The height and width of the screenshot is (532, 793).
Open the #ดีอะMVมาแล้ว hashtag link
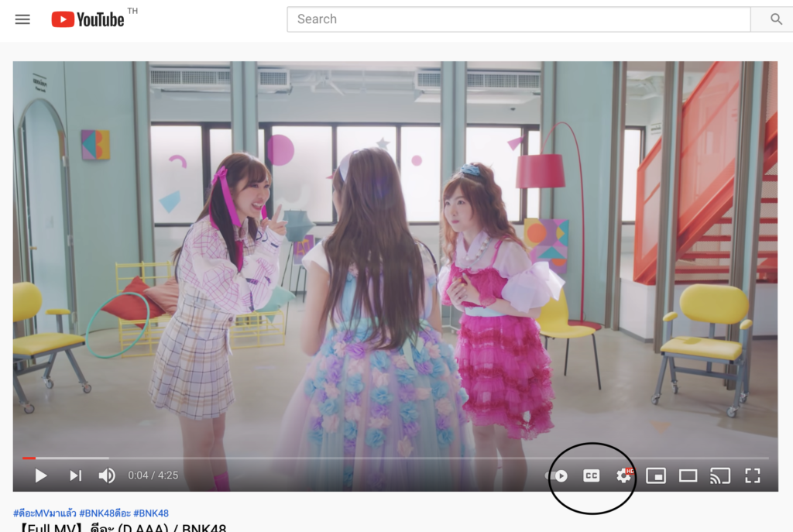point(44,513)
